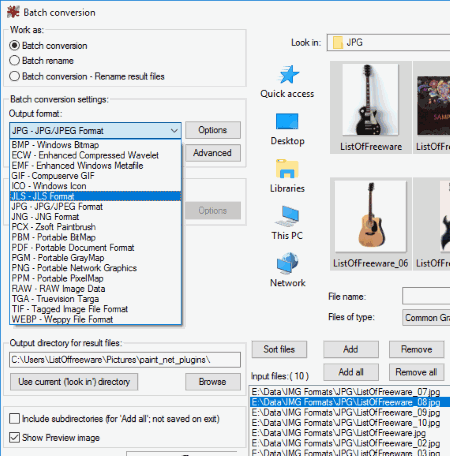Viewport: 450px width, 456px height.
Task: Click the Output directory path field
Action: pyautogui.click(x=125, y=360)
